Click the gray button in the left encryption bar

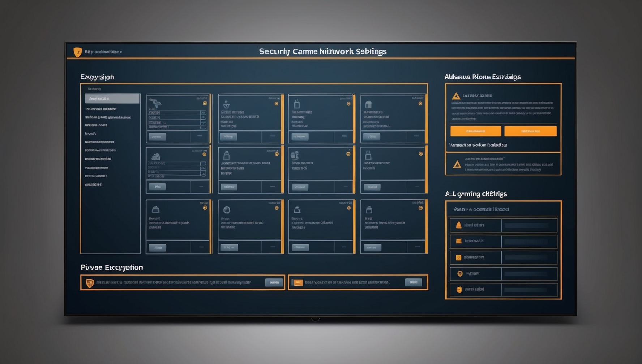274,282
